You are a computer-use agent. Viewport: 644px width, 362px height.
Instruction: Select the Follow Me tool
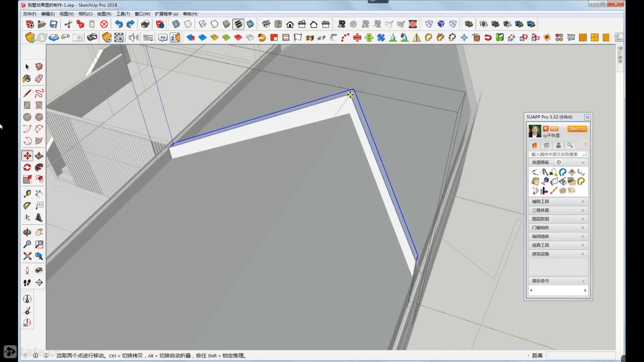coord(39,167)
